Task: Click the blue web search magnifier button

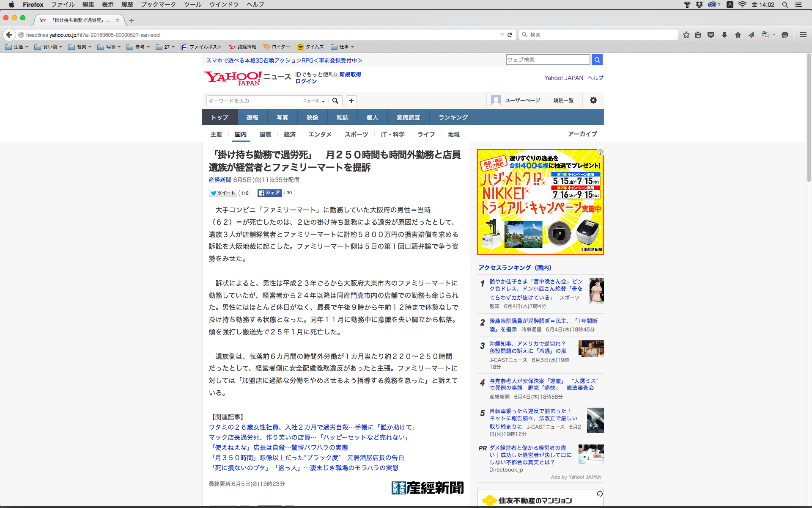Action: [x=597, y=60]
